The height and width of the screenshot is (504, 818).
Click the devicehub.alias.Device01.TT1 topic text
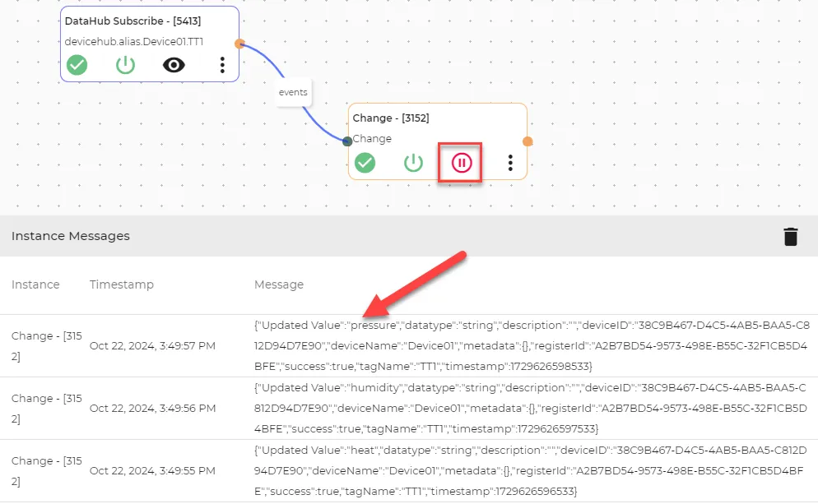tap(134, 42)
